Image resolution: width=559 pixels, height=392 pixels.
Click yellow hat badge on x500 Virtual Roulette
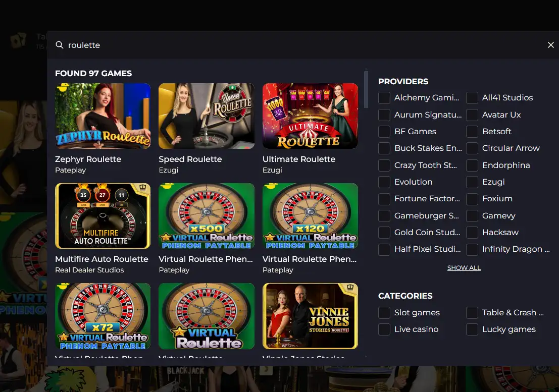coord(167,186)
